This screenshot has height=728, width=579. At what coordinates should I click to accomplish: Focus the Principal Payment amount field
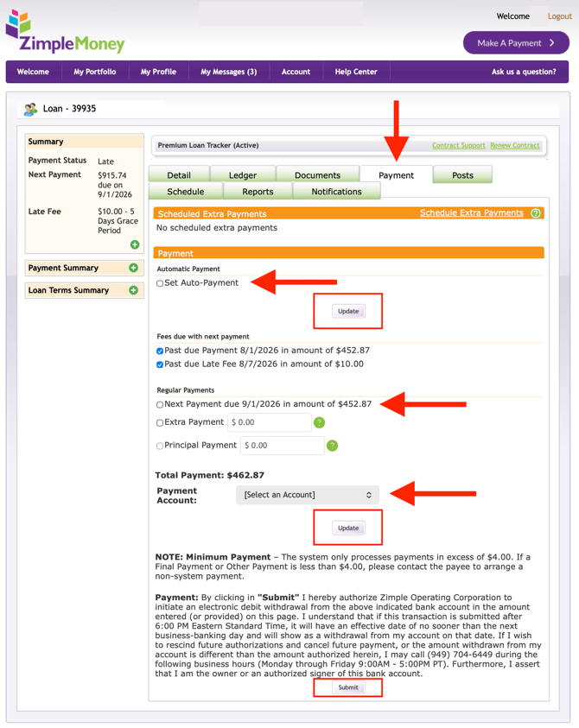(283, 446)
